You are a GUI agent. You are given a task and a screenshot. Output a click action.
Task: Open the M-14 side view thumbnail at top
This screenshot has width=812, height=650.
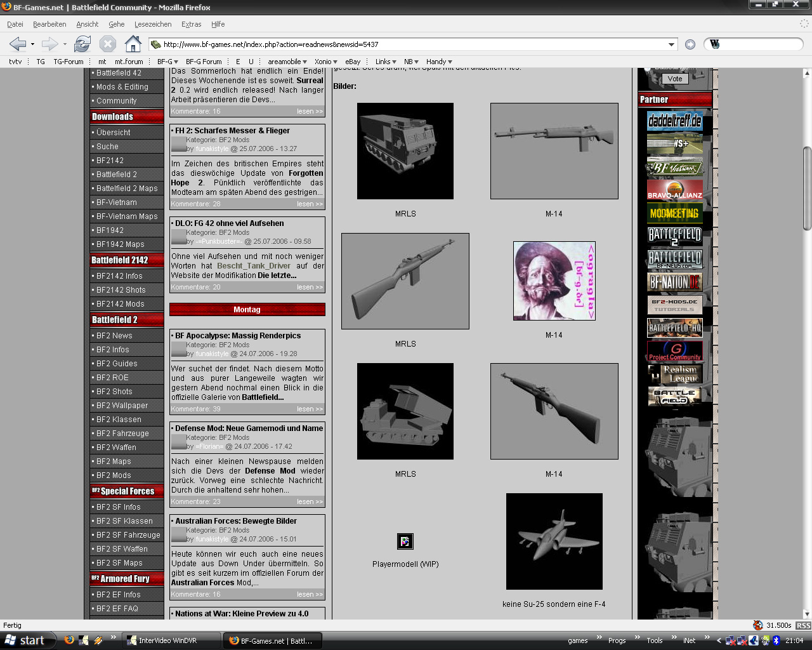[554, 151]
